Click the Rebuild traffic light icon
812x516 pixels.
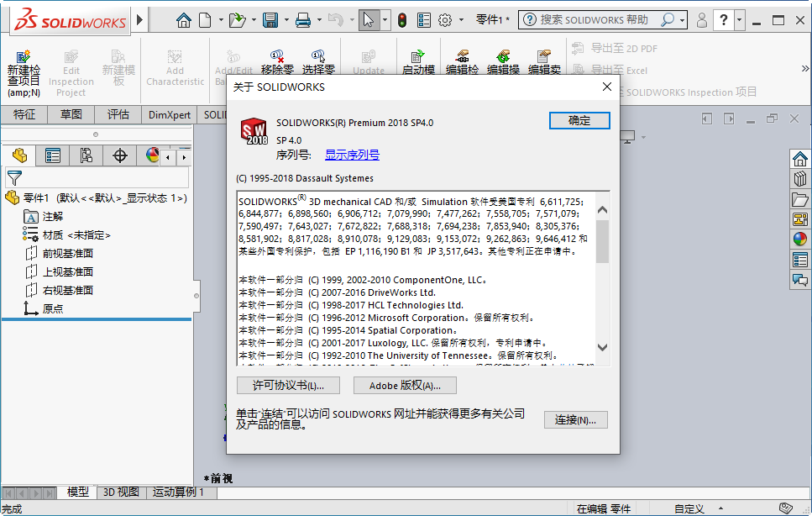(x=402, y=20)
